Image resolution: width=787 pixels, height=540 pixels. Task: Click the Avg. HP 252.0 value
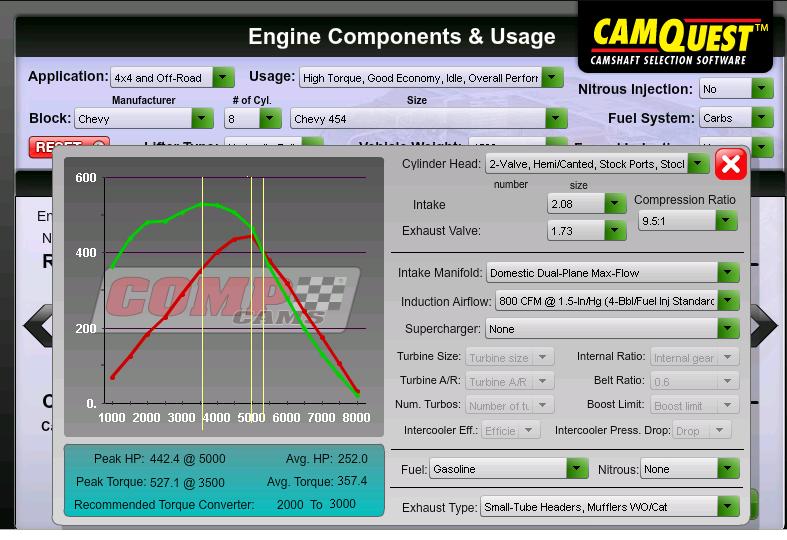pos(352,459)
